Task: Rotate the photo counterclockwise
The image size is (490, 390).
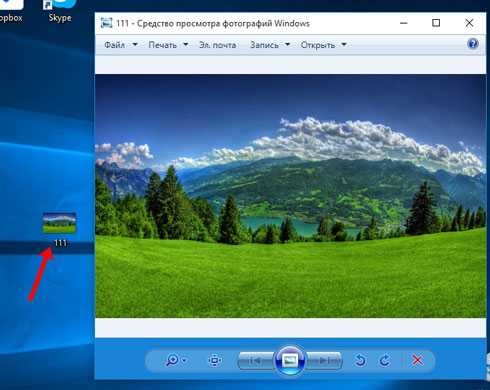Action: (x=360, y=360)
